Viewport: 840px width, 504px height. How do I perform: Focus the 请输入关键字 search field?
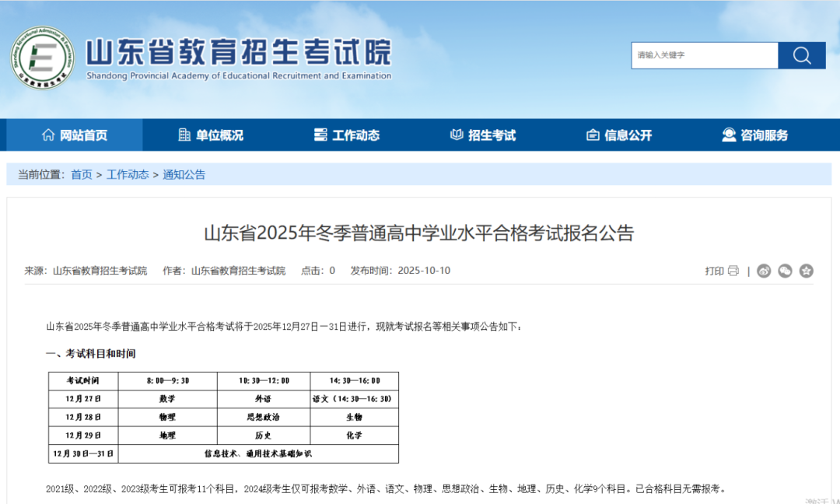click(x=704, y=55)
